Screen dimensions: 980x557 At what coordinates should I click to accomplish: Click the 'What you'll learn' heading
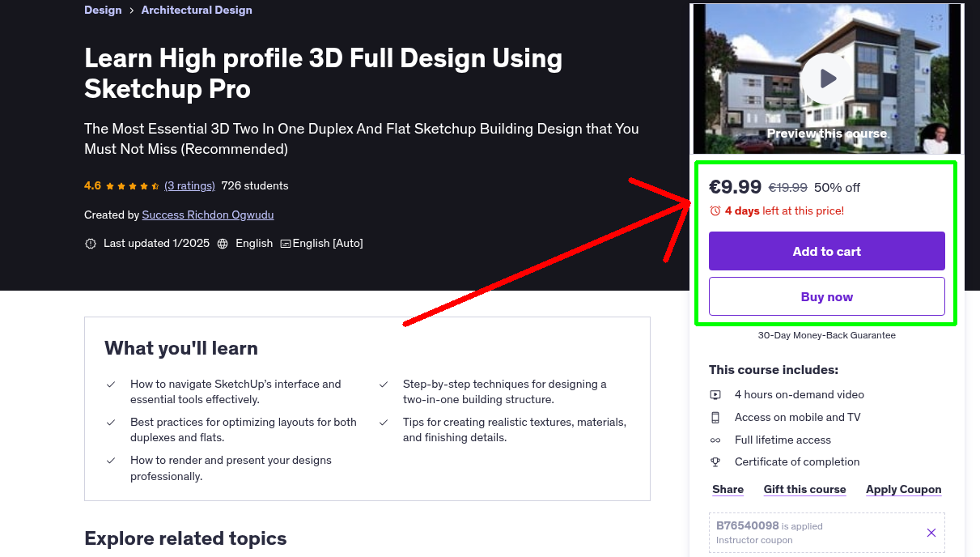[x=181, y=348]
